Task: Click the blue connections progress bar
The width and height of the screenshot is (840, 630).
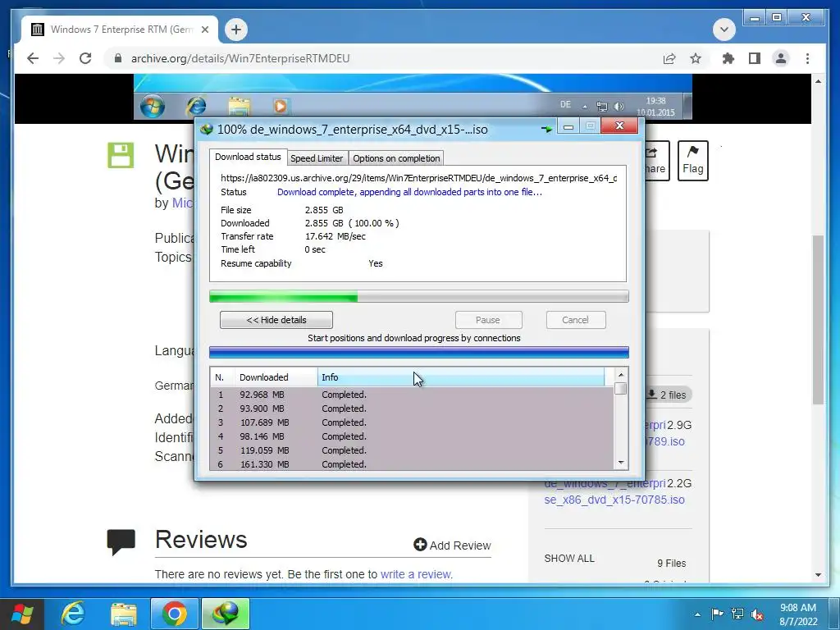Action: coord(419,353)
